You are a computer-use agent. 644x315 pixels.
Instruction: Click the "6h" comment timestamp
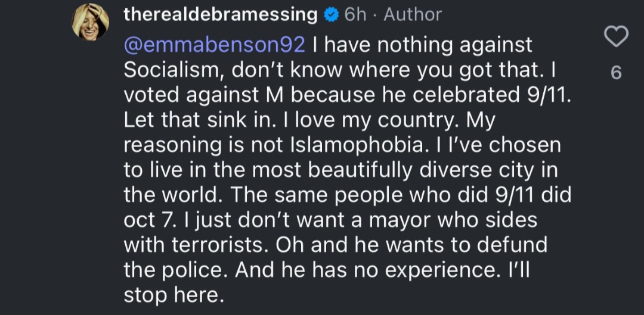pyautogui.click(x=355, y=15)
